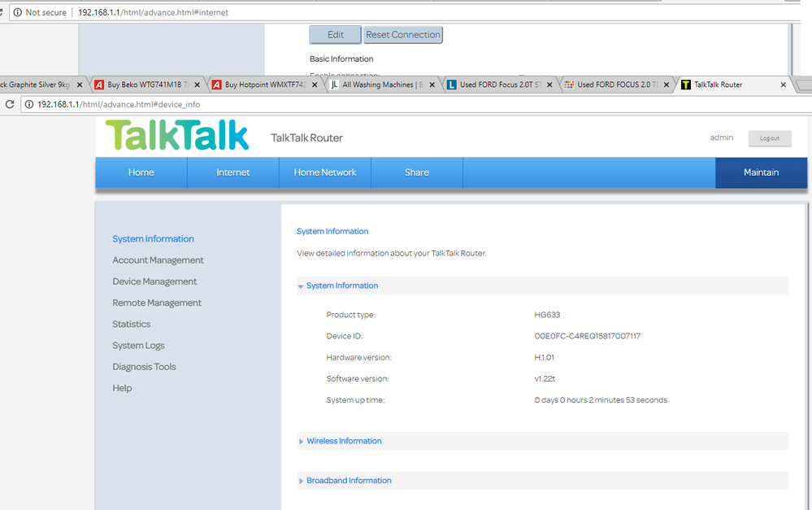
Task: Switch to the All Washing Machines tab
Action: (380, 85)
